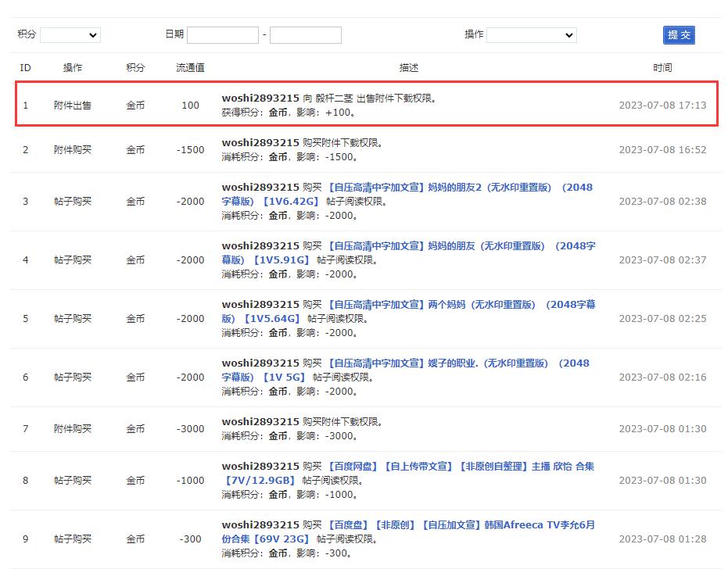The height and width of the screenshot is (569, 728).
Task: Click the ID column header
Action: [x=25, y=68]
